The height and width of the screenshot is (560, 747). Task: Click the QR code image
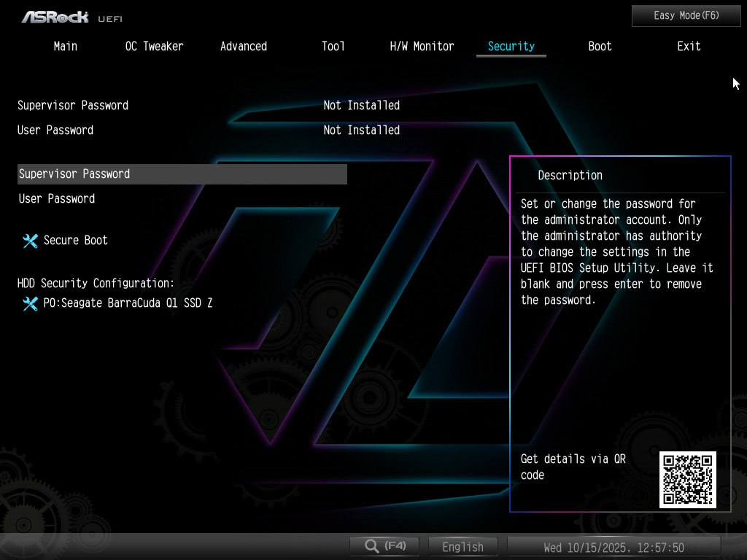(687, 479)
